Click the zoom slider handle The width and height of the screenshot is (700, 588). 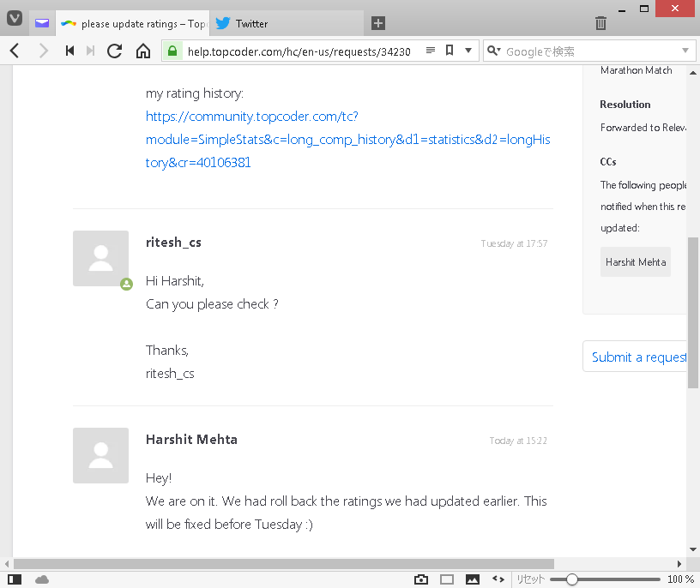(x=572, y=579)
